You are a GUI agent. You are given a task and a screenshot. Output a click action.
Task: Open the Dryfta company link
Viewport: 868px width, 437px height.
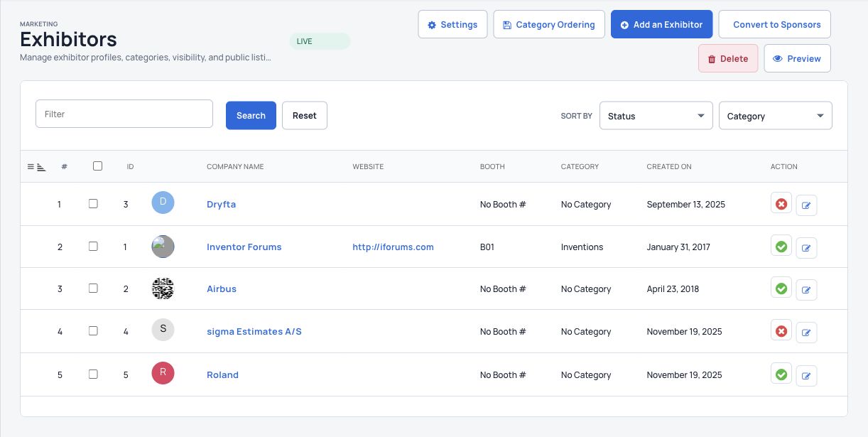(221, 204)
